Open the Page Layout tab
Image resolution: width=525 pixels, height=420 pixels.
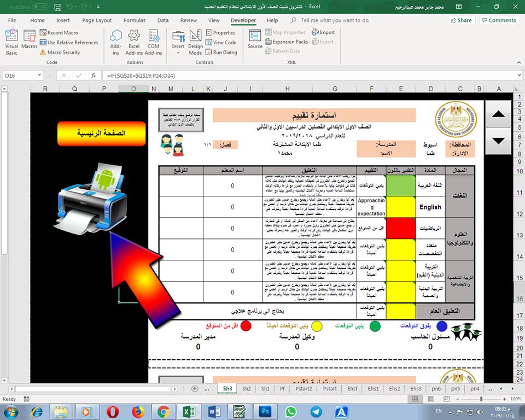tap(97, 20)
